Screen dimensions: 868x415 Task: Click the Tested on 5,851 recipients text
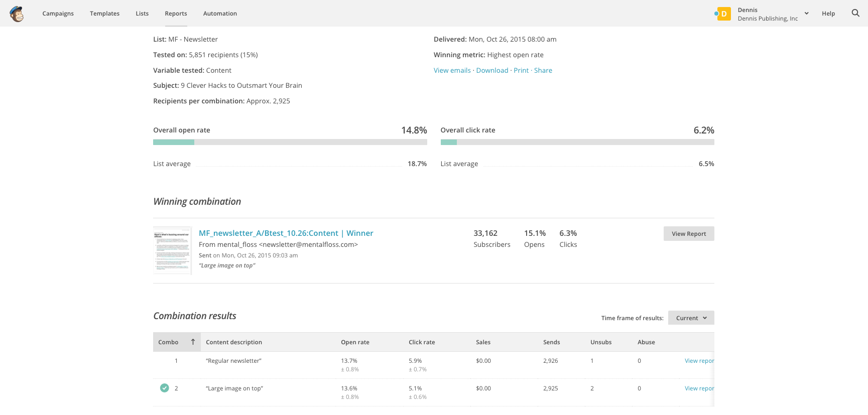click(x=205, y=55)
